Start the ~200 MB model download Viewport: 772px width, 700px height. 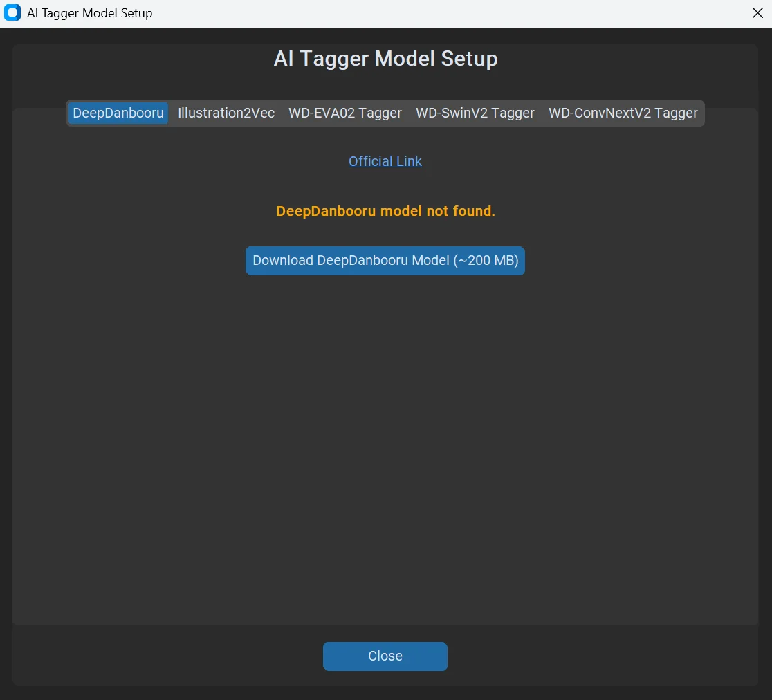[x=385, y=260]
